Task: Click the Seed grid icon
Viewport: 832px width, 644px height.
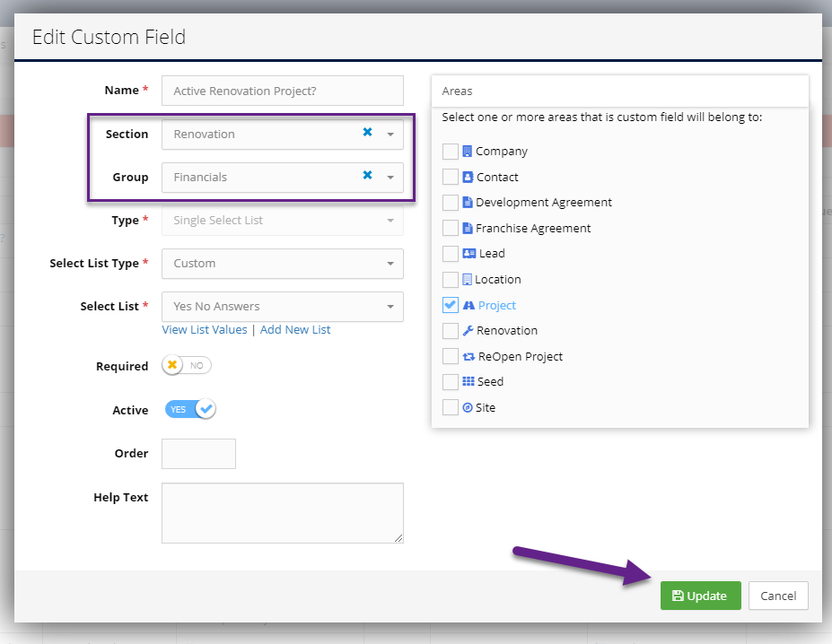Action: click(x=469, y=381)
